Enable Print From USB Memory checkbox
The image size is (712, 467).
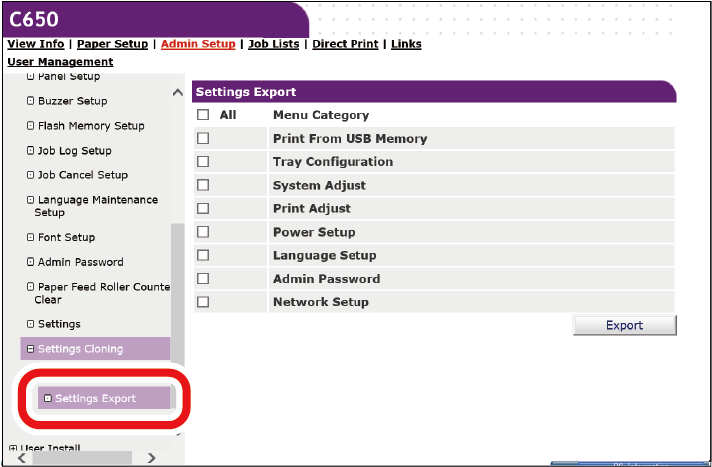point(203,139)
